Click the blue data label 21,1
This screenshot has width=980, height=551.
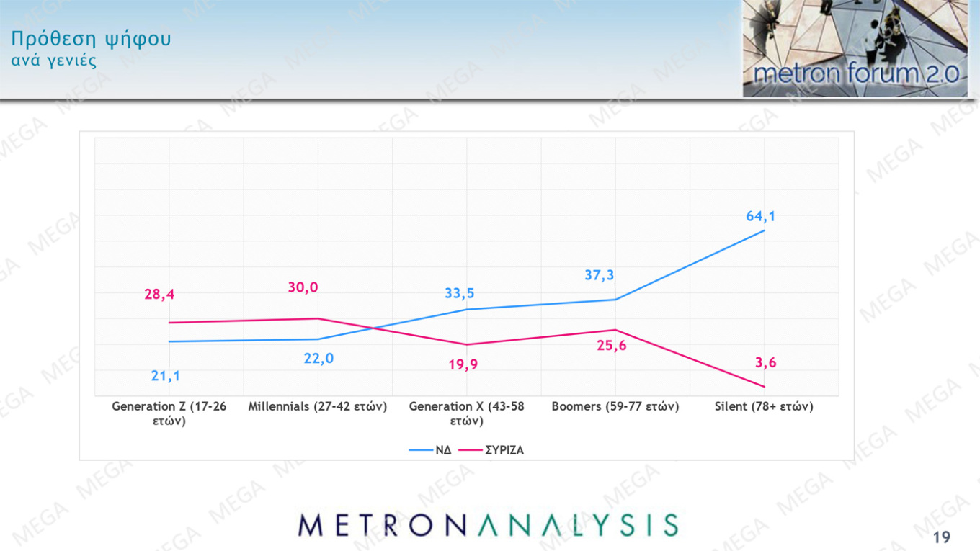point(166,375)
